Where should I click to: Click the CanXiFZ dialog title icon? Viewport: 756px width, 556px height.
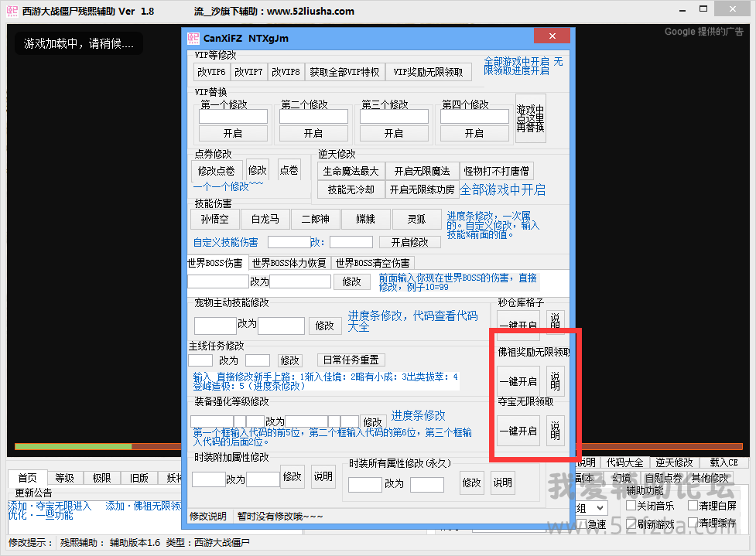pos(194,37)
